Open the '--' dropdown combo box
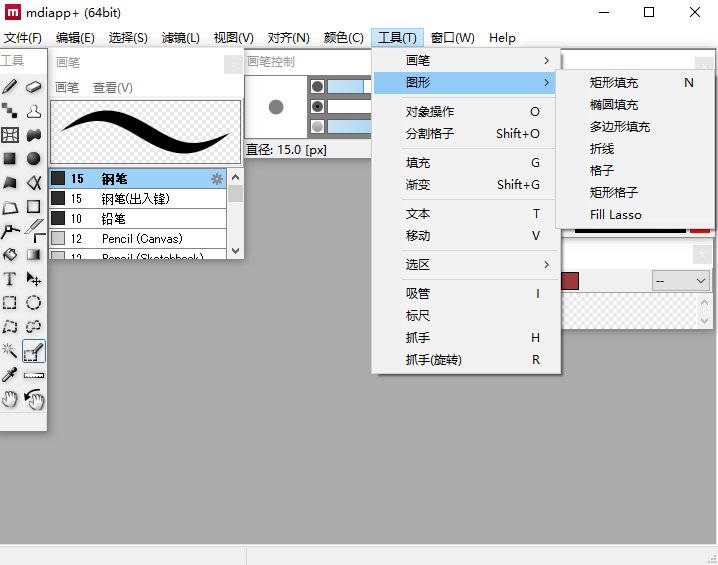 (x=680, y=281)
